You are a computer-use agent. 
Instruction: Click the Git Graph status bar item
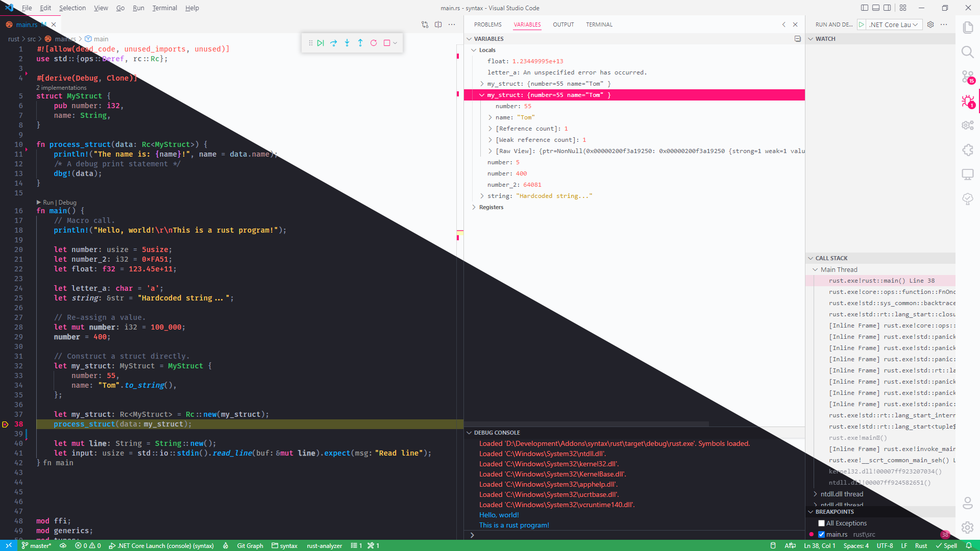(249, 545)
